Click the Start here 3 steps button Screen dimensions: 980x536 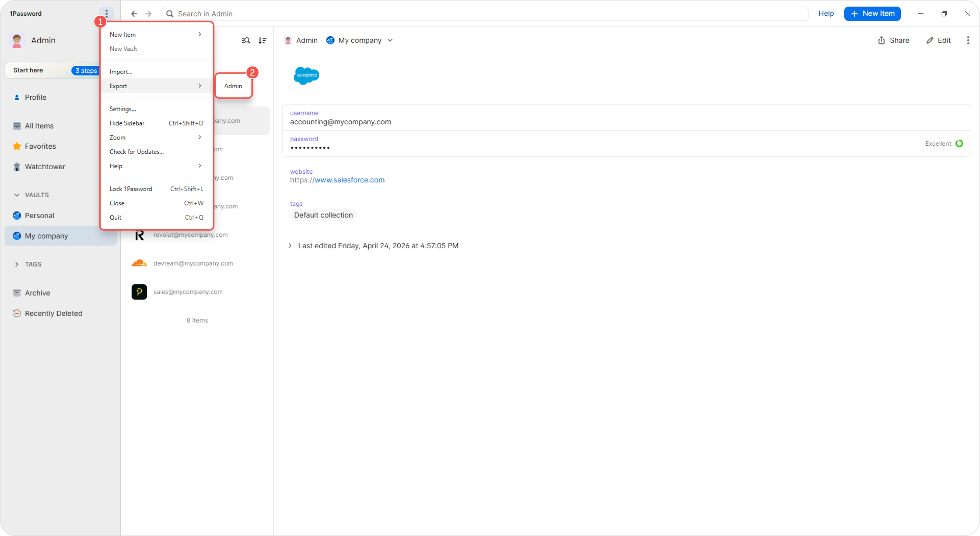(x=52, y=70)
